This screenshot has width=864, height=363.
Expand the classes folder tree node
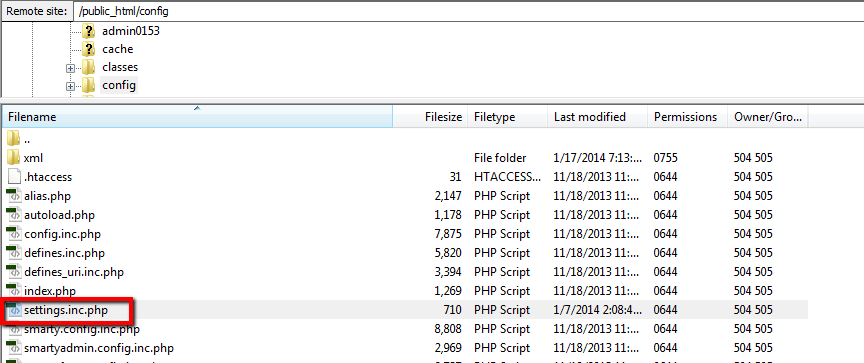(70, 69)
